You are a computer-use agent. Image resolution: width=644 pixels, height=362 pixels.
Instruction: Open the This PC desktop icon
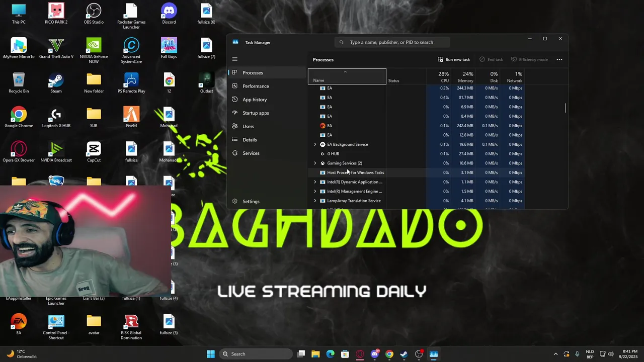pos(19,14)
